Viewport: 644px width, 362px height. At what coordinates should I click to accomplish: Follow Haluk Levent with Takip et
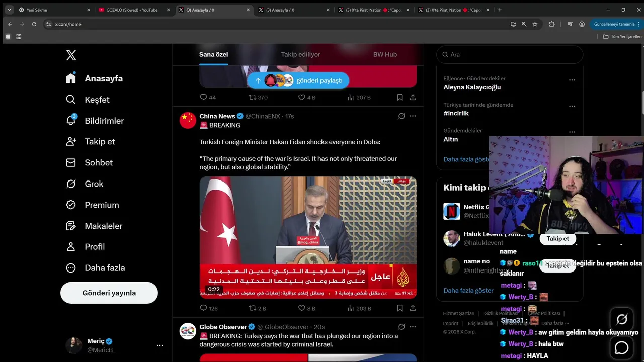557,239
